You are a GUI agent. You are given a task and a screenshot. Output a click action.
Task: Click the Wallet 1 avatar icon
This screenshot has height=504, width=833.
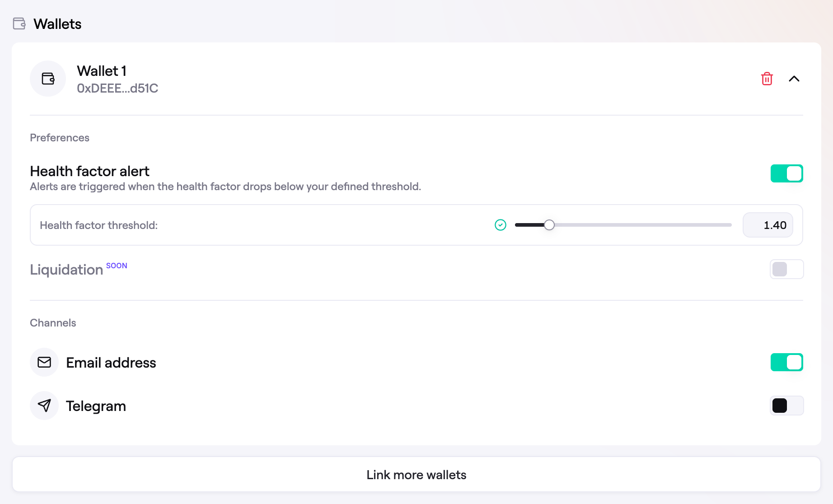(x=48, y=79)
